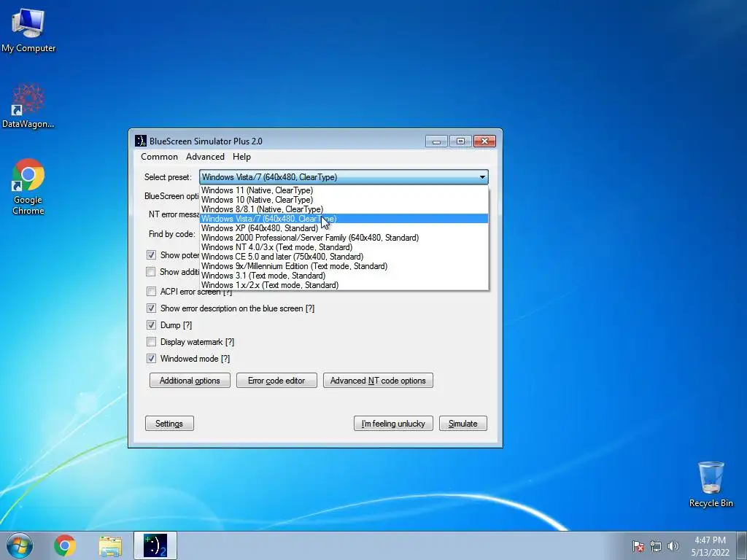Choose Windows 1.x/2.x preset
This screenshot has height=560, width=747.
pos(344,285)
